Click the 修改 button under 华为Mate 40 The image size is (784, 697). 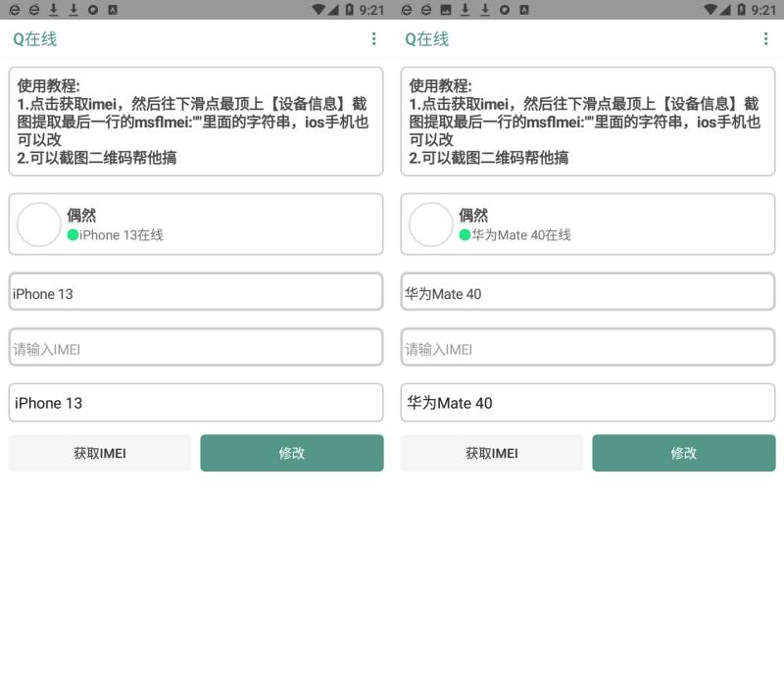[x=684, y=453]
